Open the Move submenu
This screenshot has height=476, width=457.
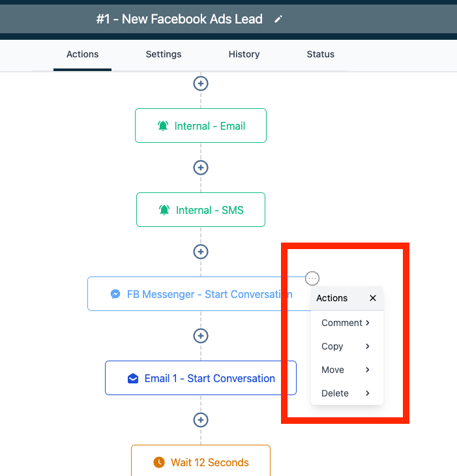coord(346,370)
